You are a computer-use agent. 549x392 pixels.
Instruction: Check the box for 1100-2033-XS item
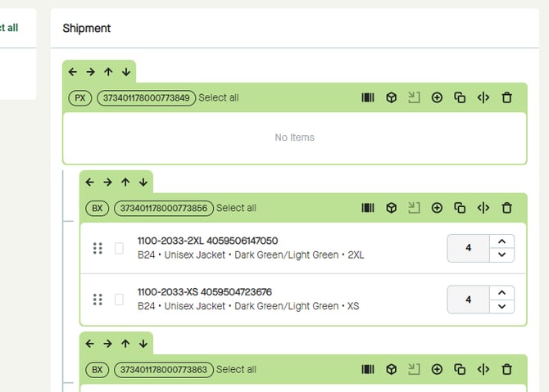click(x=119, y=300)
